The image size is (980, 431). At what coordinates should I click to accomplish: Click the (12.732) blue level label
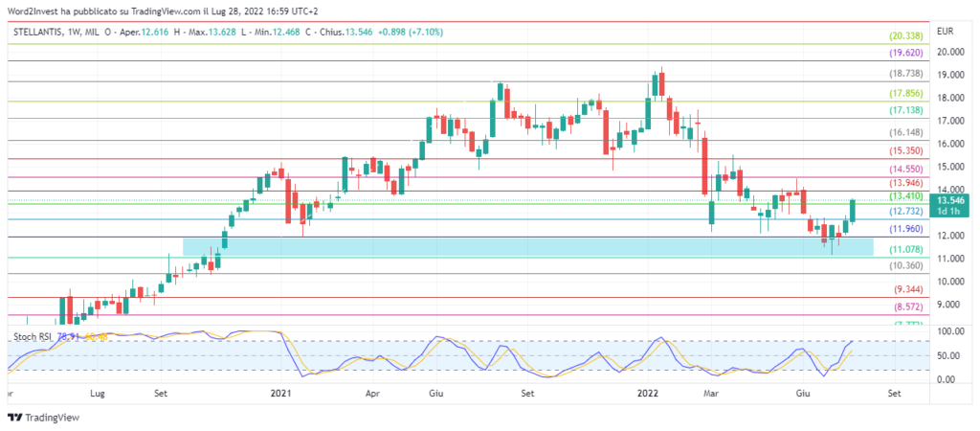click(x=905, y=212)
